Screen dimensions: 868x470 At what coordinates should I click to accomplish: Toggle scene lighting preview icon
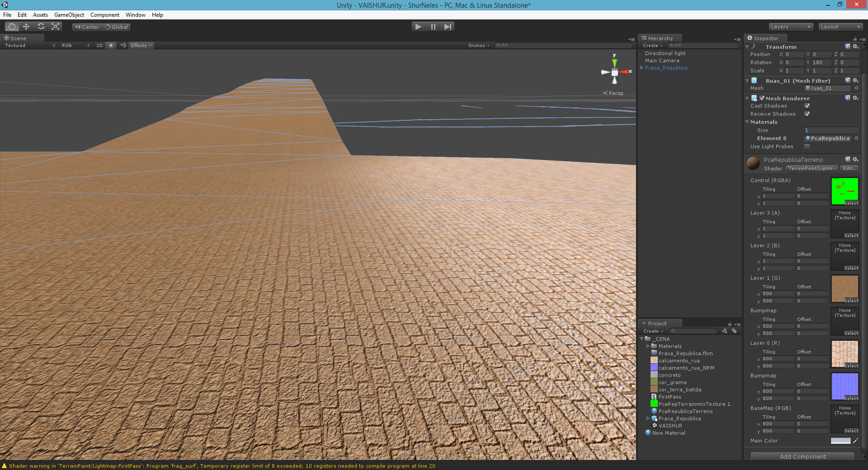(x=111, y=45)
